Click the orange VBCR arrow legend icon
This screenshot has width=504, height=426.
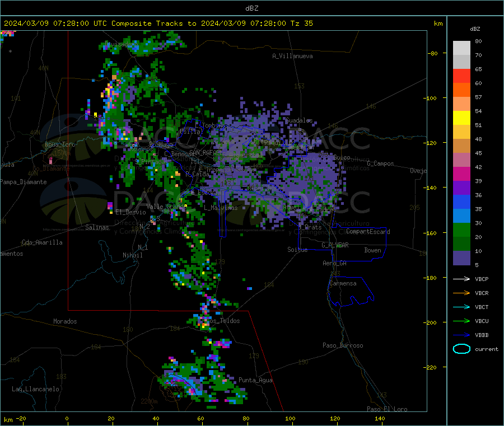click(x=461, y=293)
